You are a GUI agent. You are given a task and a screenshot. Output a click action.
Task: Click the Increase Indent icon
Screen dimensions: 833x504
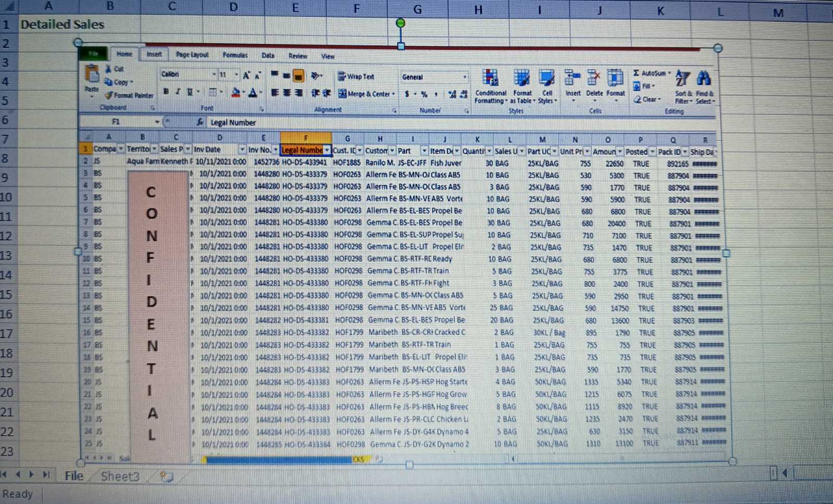click(326, 93)
